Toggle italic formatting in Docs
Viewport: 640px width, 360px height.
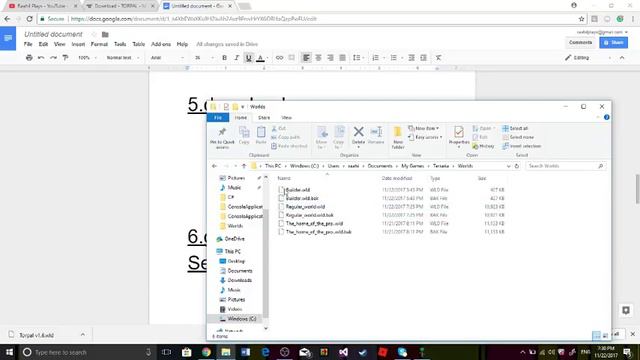(236, 58)
